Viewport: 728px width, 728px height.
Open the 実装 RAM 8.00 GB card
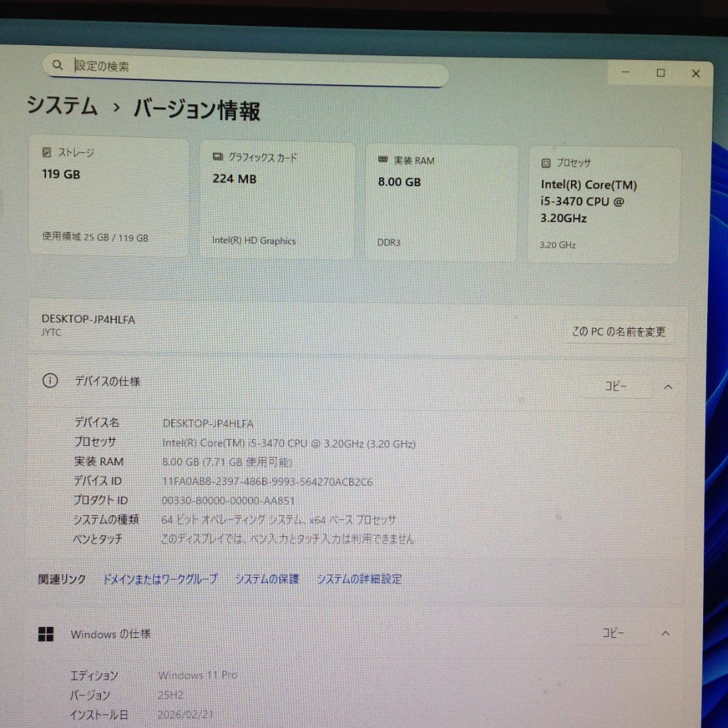point(442,202)
